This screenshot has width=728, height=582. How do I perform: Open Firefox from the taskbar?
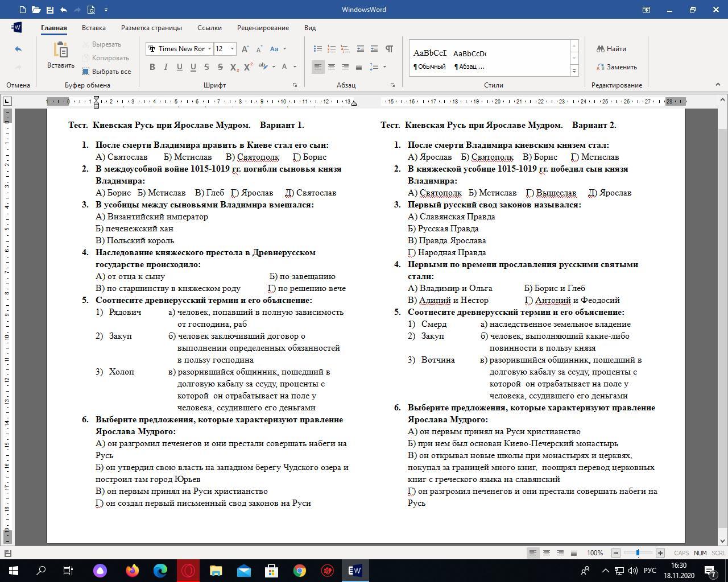point(133,571)
